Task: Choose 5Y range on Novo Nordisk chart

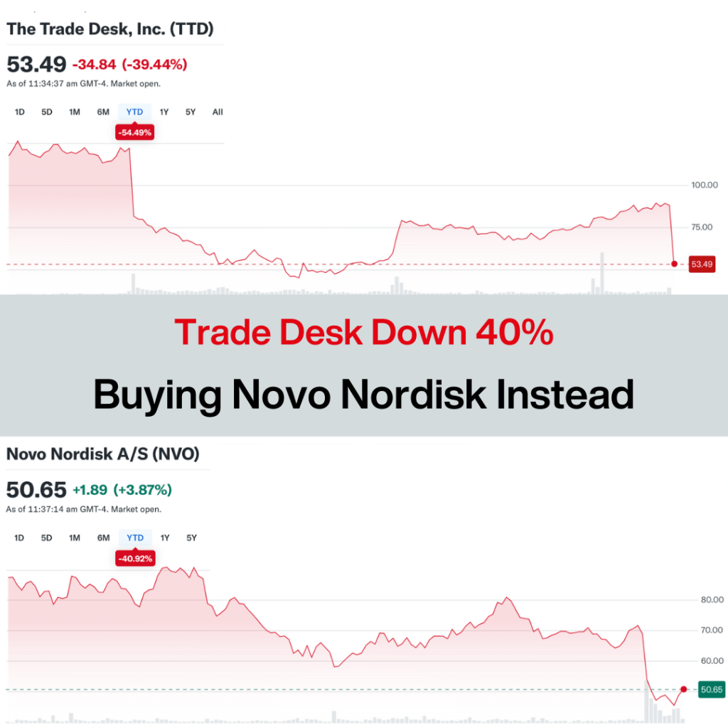Action: (x=191, y=537)
